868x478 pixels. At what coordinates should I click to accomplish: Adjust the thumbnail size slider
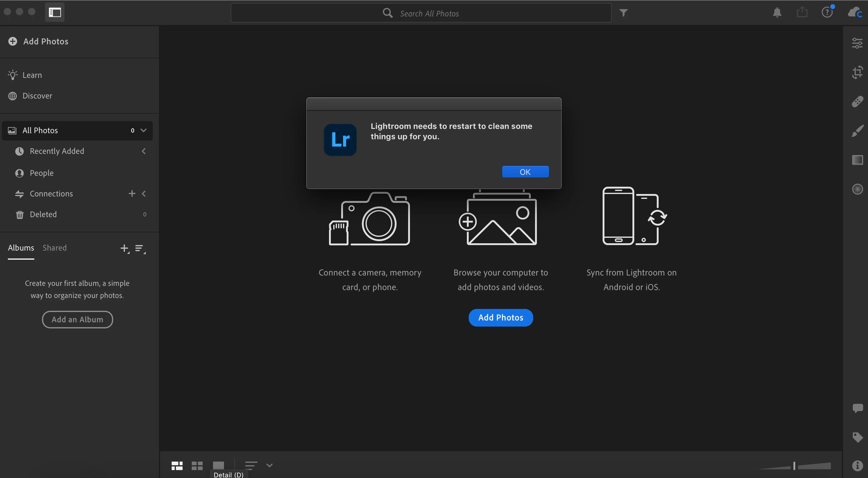pos(794,466)
